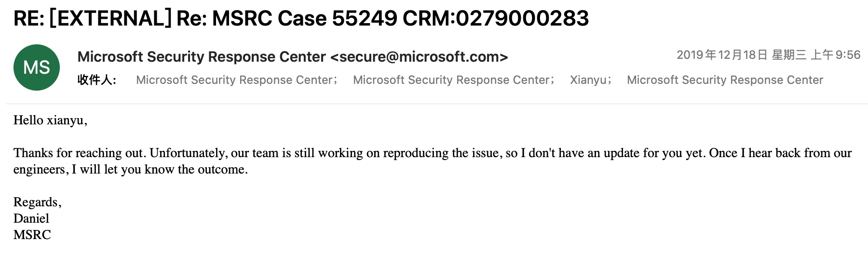Click the 收件人 recipients label
Screen dimensions: 868x268
(x=97, y=80)
